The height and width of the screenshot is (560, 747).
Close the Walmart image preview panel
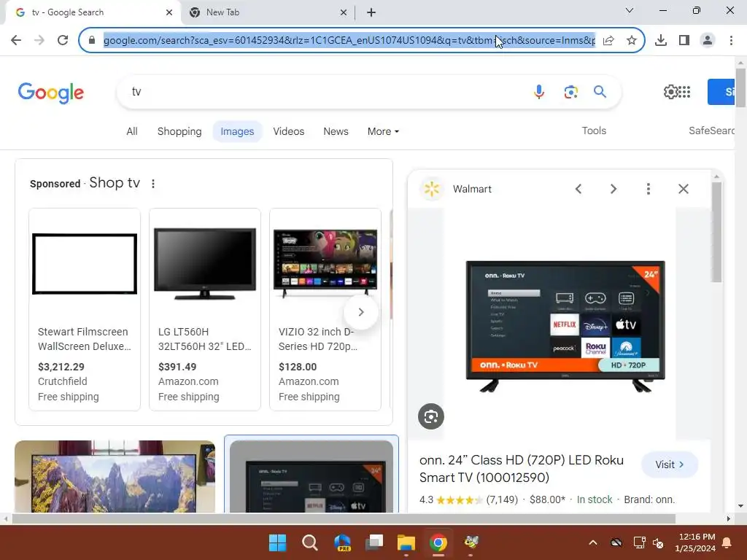[683, 189]
